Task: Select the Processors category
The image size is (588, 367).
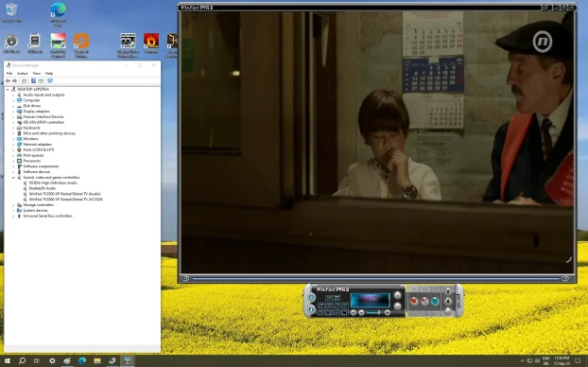Action: (x=31, y=161)
